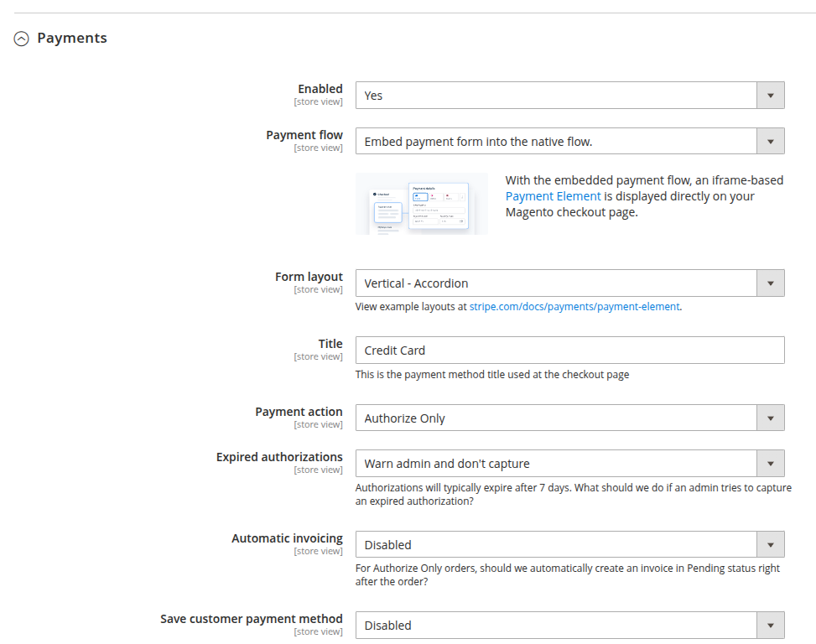
Task: Click the Automatic invoicing arrow button
Action: click(771, 545)
